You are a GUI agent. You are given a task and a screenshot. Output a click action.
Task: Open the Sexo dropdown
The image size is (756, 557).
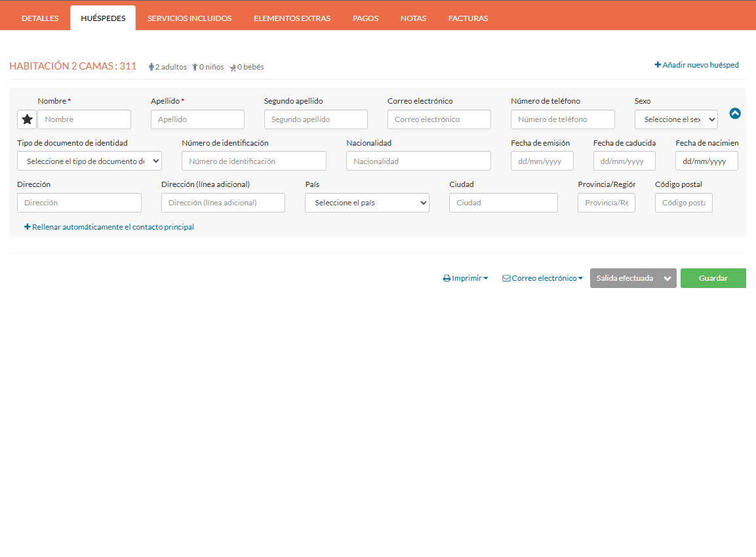pos(676,119)
